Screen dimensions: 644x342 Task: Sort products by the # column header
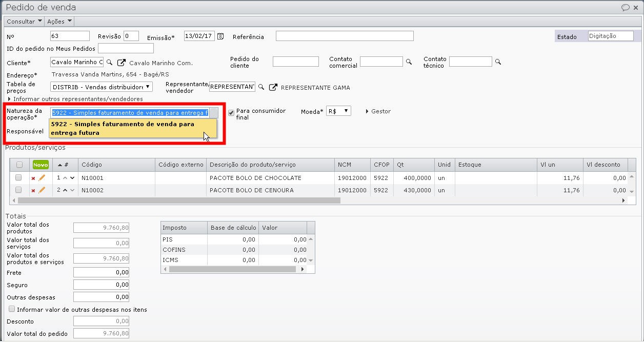[x=64, y=165]
